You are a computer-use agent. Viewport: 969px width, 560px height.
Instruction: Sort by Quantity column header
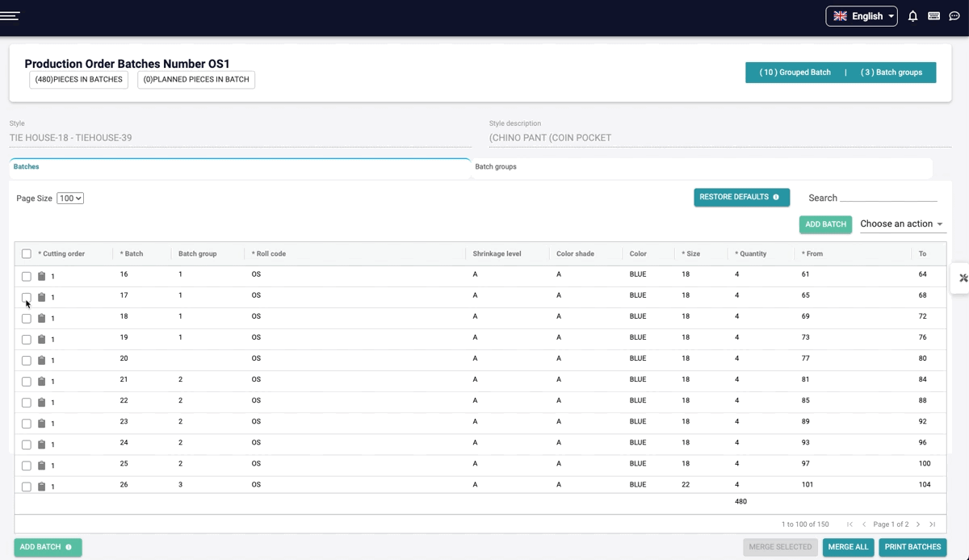pyautogui.click(x=751, y=253)
